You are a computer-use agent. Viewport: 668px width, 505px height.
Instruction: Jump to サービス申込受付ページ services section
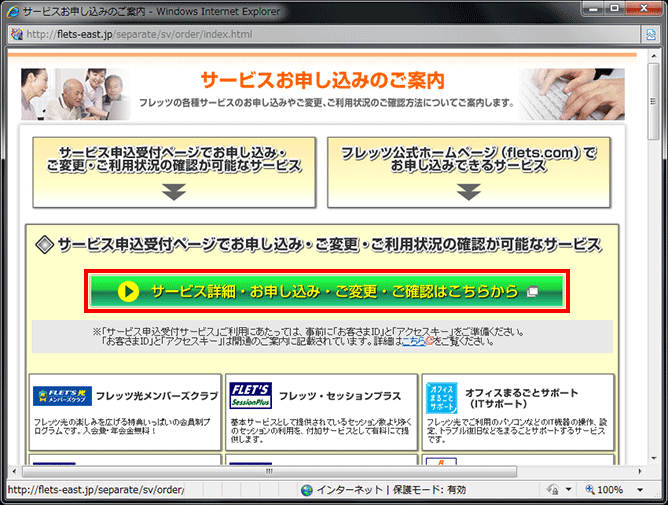coord(174,172)
